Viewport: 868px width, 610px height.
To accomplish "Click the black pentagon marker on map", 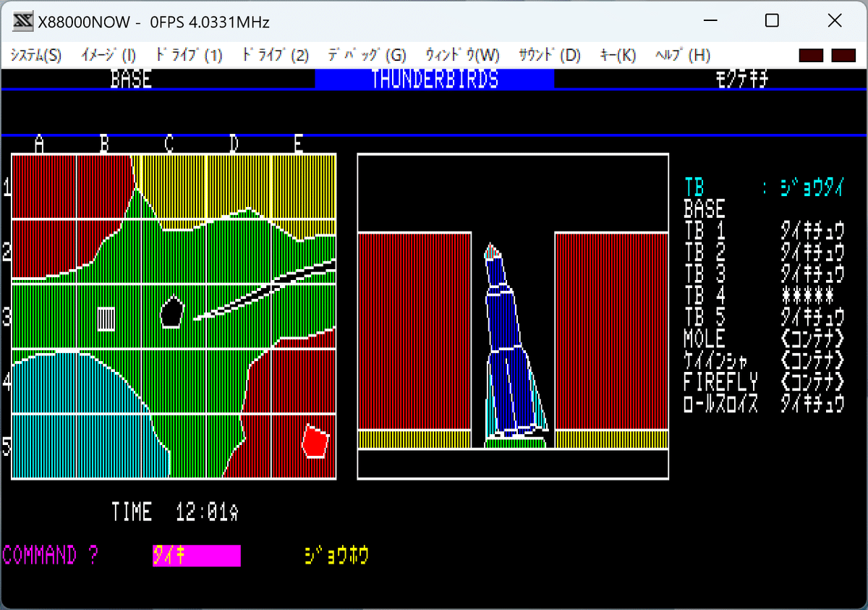I will click(172, 311).
